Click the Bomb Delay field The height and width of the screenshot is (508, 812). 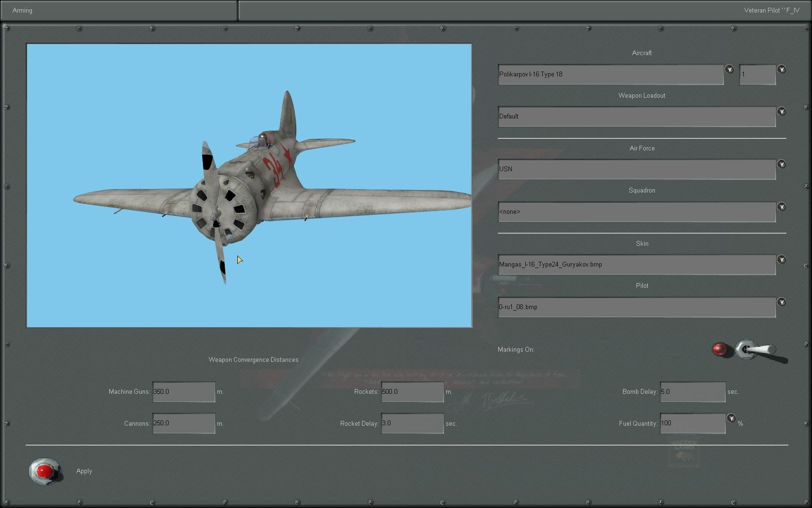(x=693, y=392)
